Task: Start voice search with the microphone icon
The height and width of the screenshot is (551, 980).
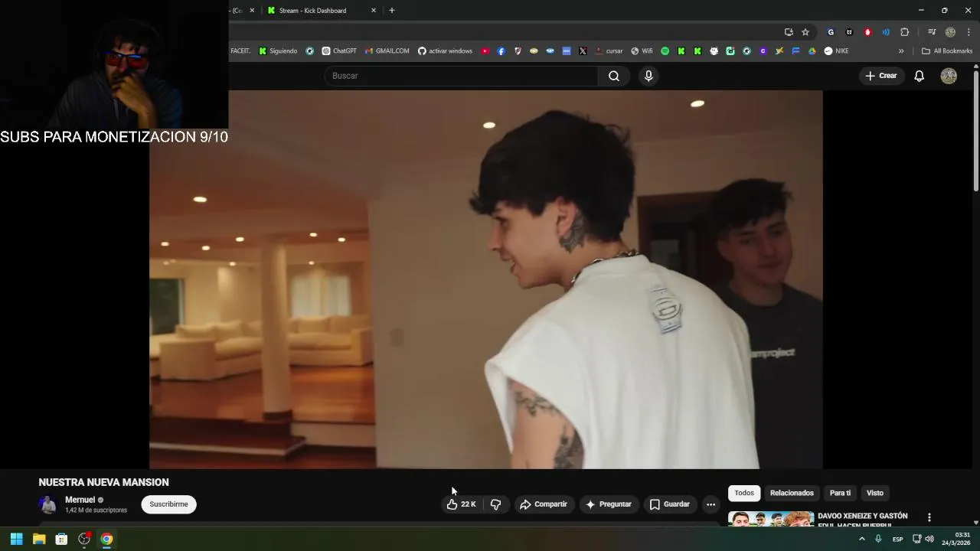Action: pyautogui.click(x=648, y=76)
